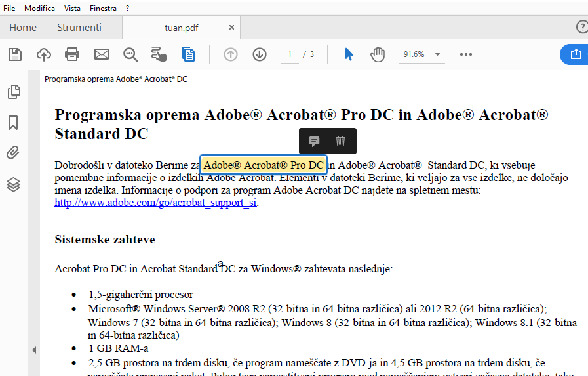Click the main Programska oprema title heading
The image size is (588, 376).
point(302,124)
